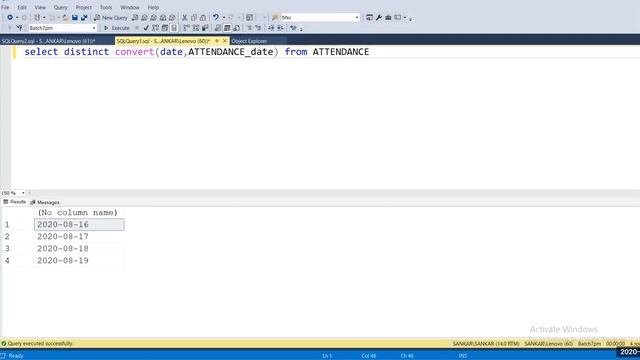Open the Query menu
The image size is (640, 360).
(x=60, y=7)
